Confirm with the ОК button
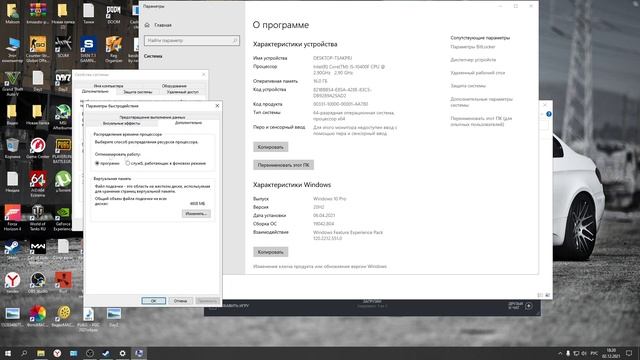Viewport: 640px width, 360px height. (153, 301)
